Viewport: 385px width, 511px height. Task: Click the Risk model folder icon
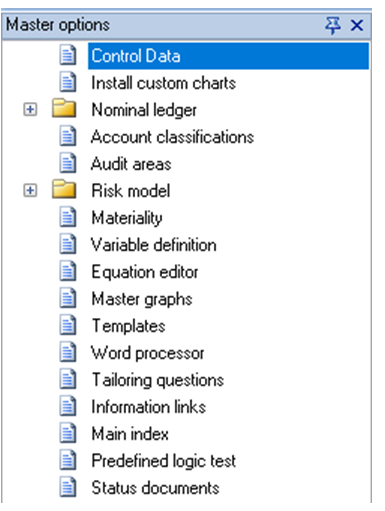pyautogui.click(x=64, y=189)
